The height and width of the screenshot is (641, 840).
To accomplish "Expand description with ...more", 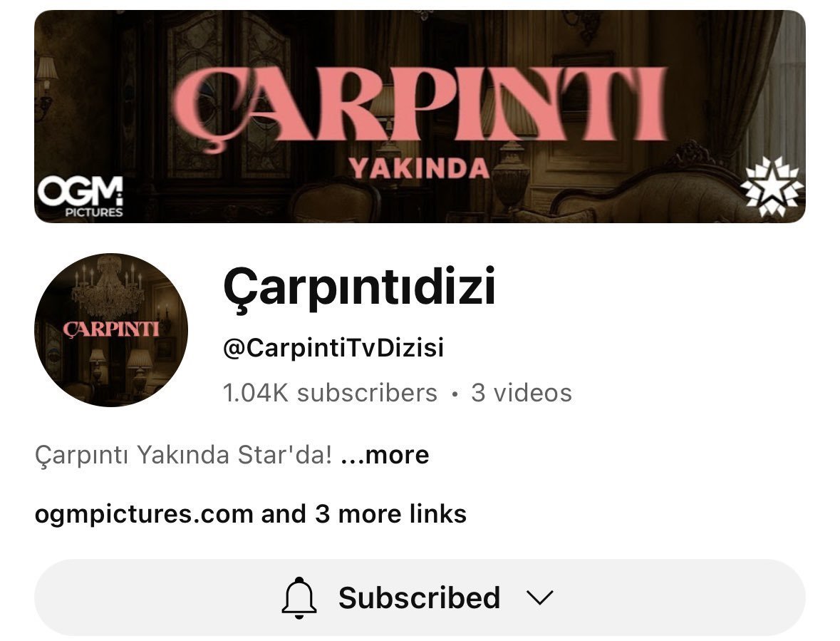I will click(385, 455).
